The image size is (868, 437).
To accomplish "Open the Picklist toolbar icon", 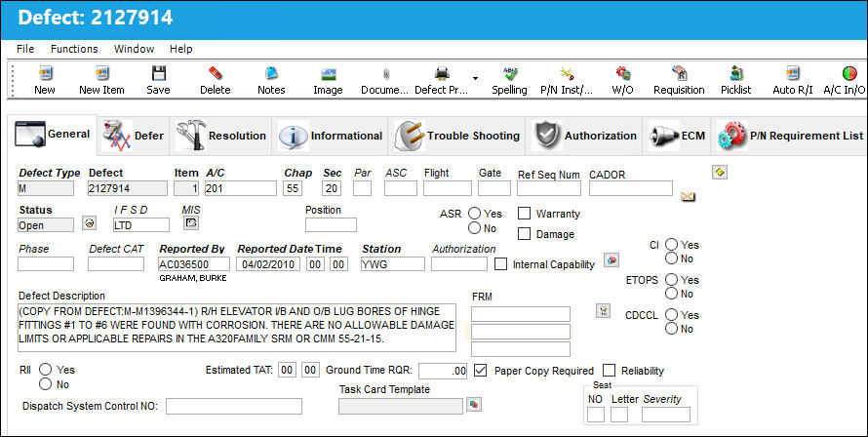I will pos(736,73).
